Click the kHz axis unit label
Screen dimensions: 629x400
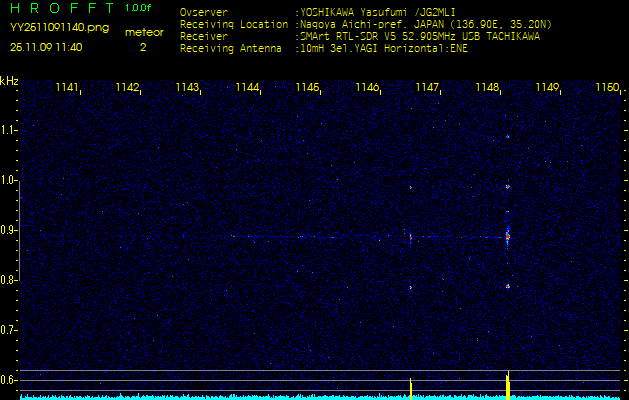(9, 81)
